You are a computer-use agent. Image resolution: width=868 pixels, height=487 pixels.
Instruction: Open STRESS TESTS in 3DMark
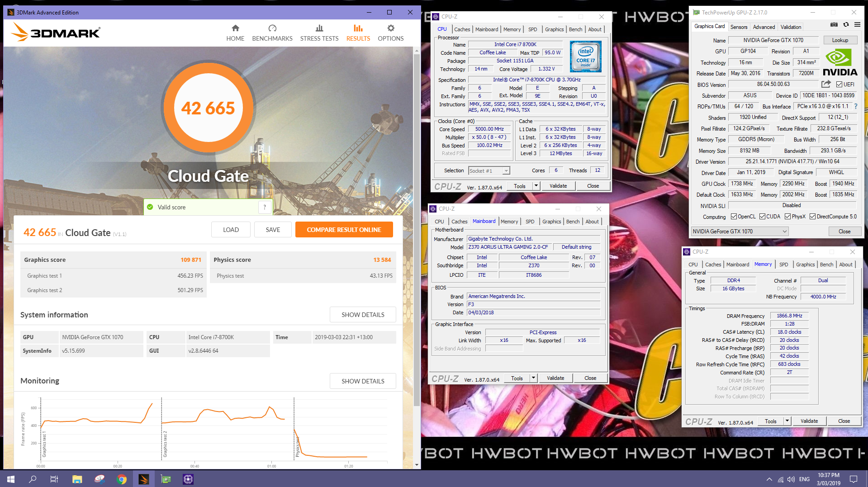tap(319, 33)
